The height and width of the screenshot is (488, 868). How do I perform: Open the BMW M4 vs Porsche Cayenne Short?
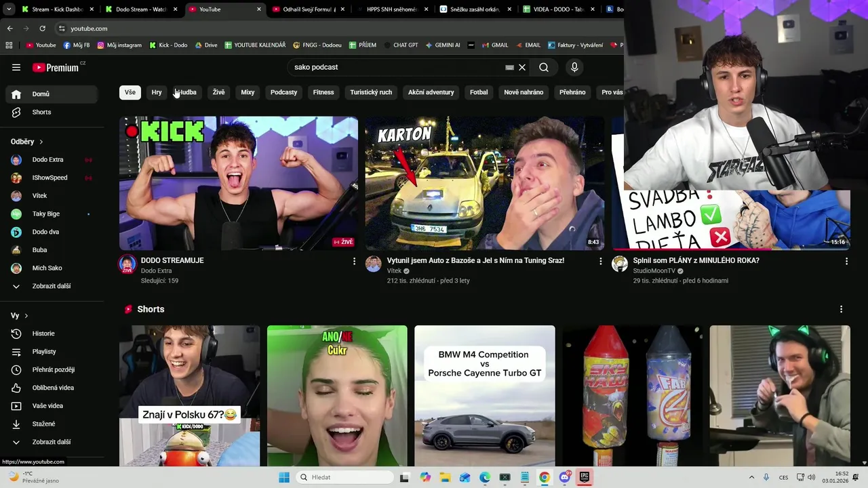(x=484, y=396)
